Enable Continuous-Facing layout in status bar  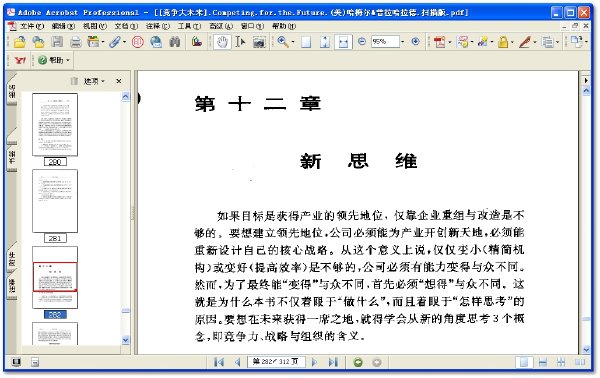[x=561, y=362]
